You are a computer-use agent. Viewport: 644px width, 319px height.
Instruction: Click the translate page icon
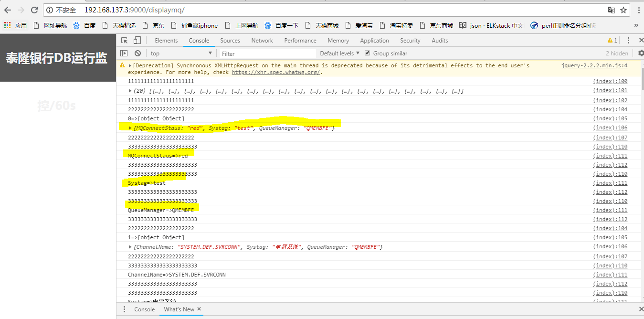[611, 10]
